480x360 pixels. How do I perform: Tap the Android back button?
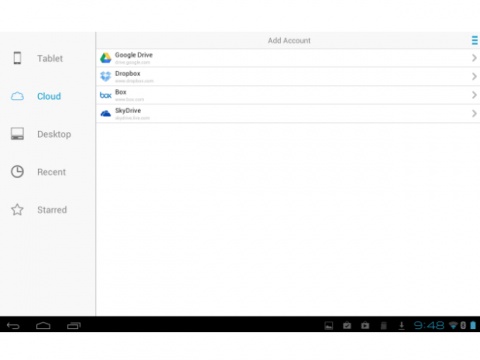tap(13, 326)
